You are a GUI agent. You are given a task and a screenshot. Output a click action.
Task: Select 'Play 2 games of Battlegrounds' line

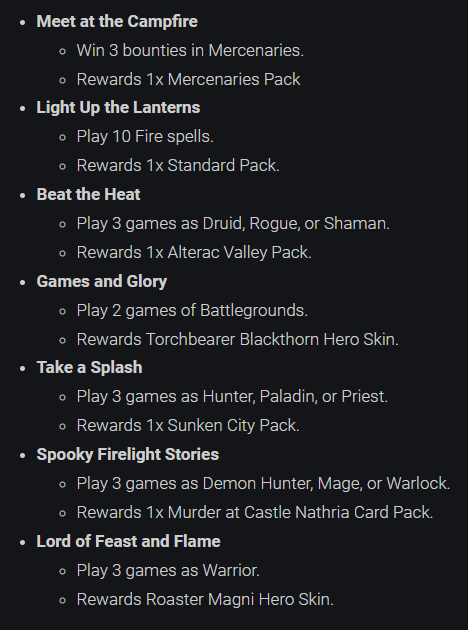[192, 310]
